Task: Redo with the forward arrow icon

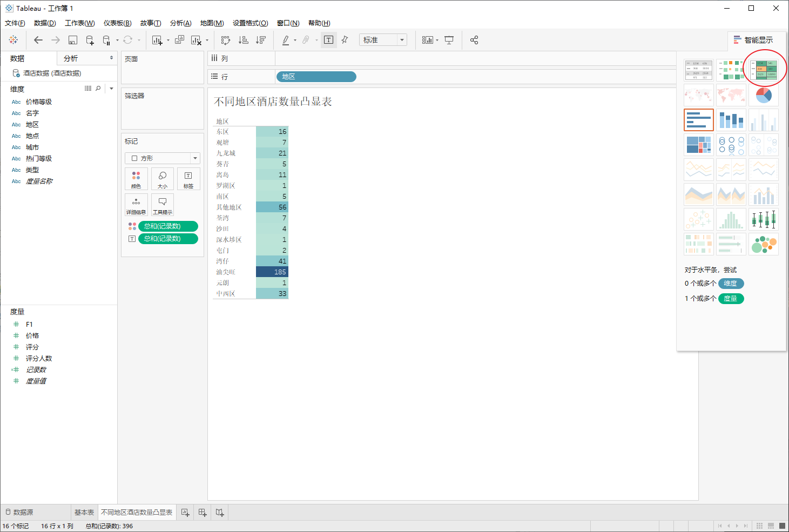Action: 56,40
